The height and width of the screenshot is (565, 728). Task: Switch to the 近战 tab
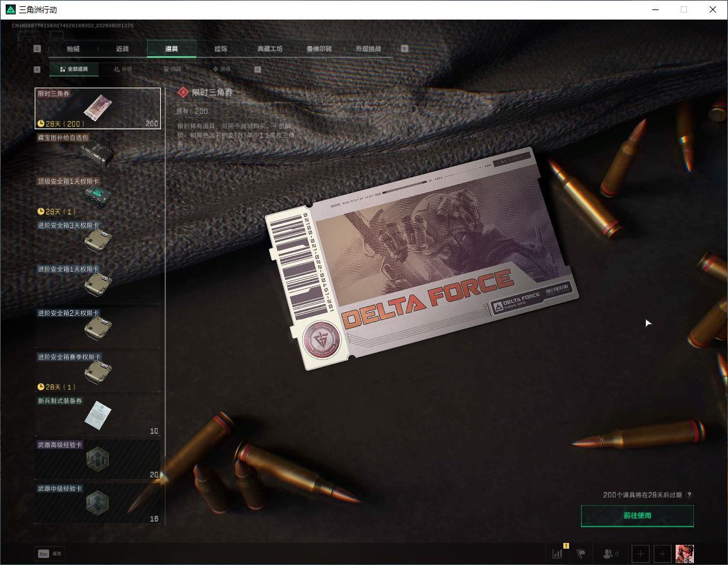pyautogui.click(x=122, y=49)
